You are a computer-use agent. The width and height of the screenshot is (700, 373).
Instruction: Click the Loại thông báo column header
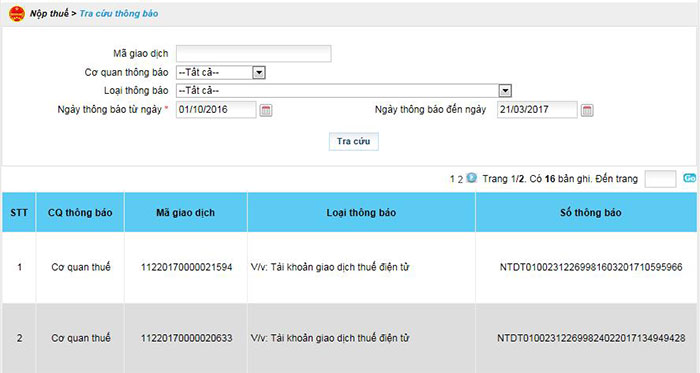(x=361, y=212)
